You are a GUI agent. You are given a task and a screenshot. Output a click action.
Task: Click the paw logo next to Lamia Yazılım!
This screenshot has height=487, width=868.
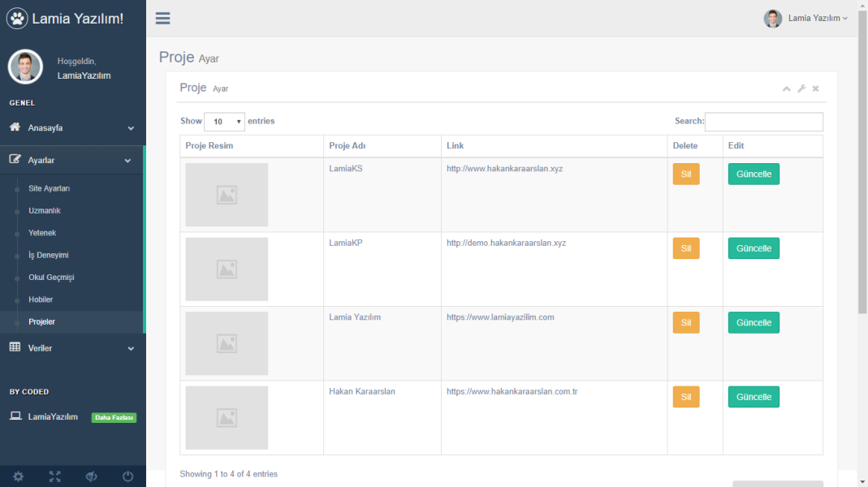[17, 18]
